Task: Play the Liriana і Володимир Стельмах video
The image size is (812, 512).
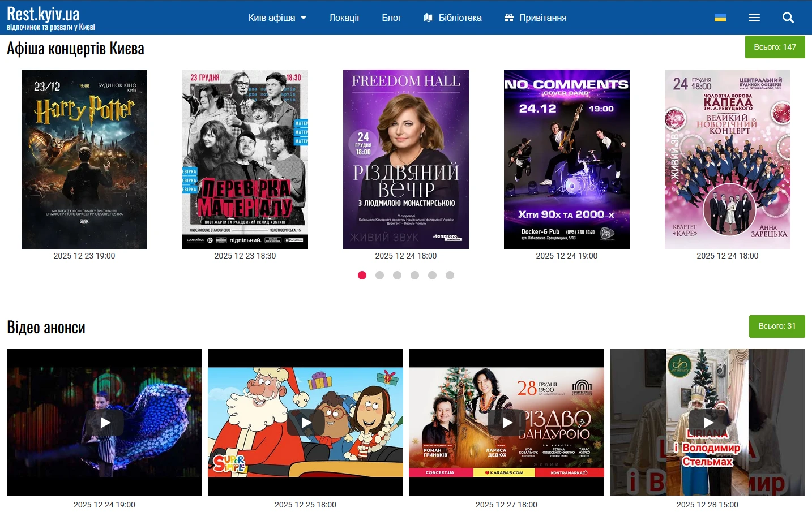Action: click(x=708, y=422)
